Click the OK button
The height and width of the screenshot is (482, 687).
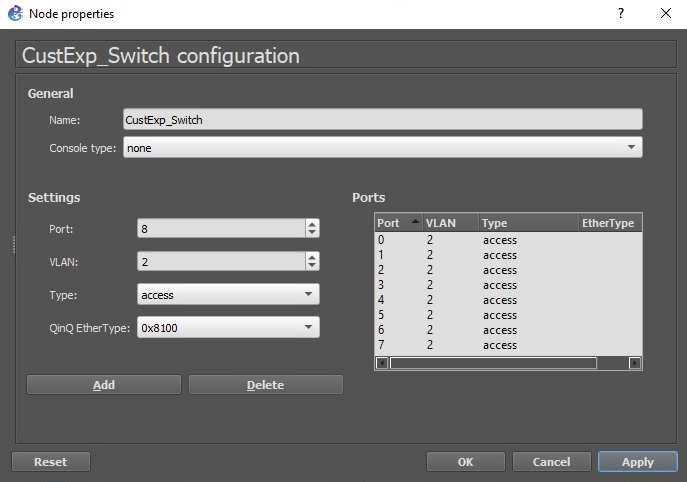(465, 462)
